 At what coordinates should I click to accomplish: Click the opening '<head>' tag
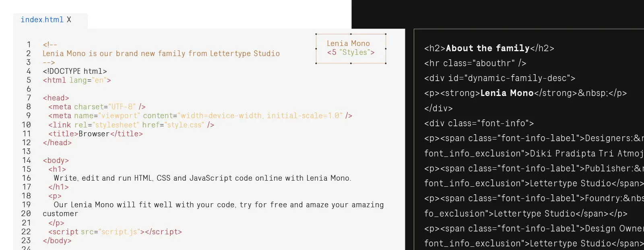pos(56,98)
